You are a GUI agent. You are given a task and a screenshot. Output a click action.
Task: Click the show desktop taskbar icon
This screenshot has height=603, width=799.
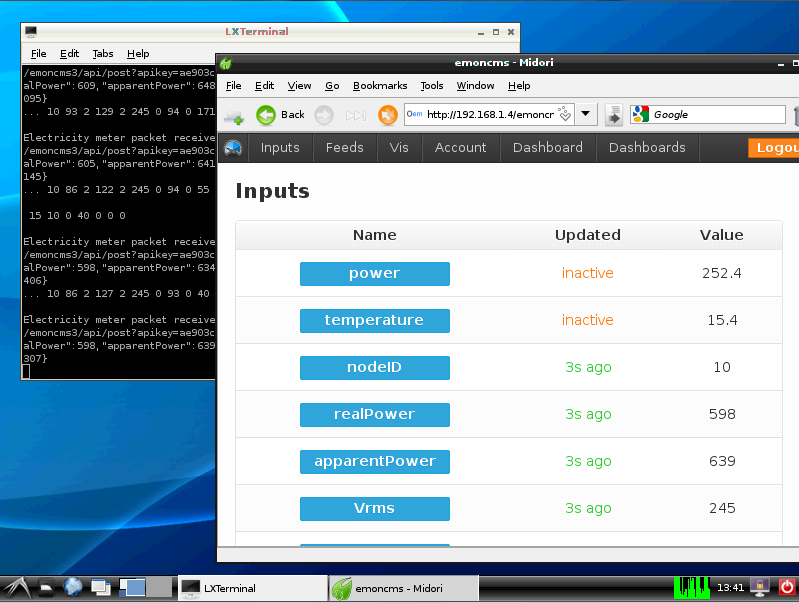(101, 588)
